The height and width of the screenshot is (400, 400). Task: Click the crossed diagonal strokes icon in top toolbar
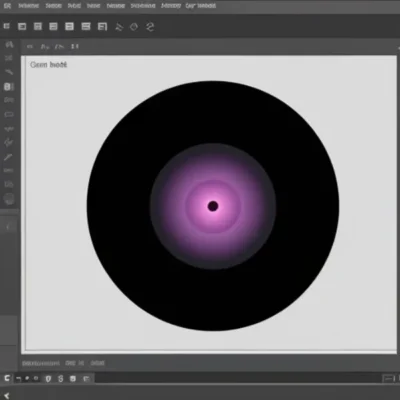119,27
